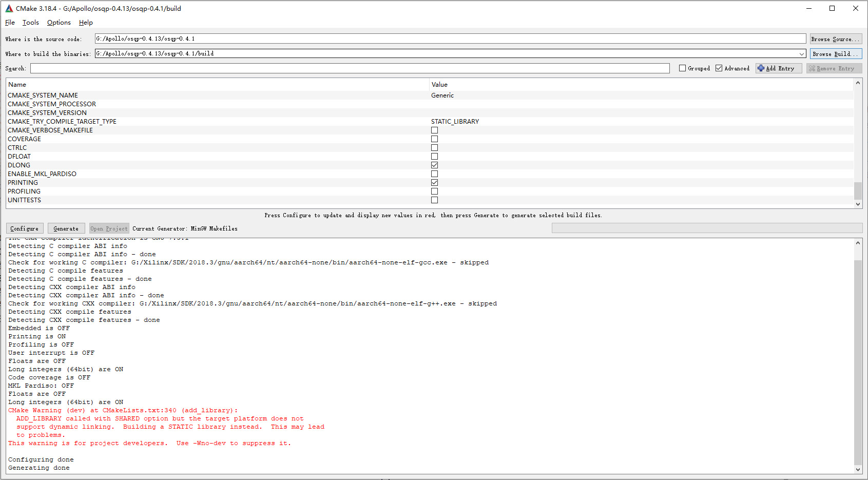The image size is (868, 480).
Task: Expand the build binaries path dropdown
Action: pos(802,54)
